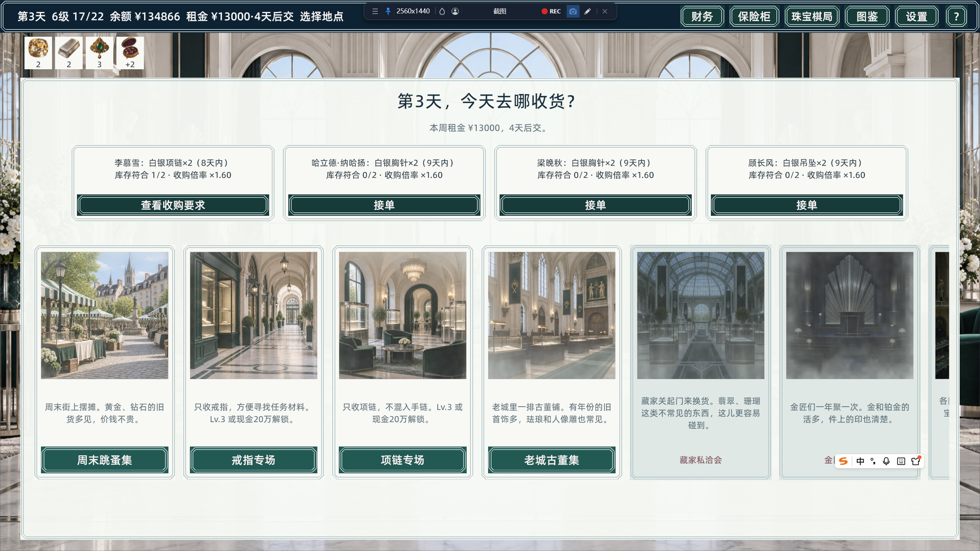Accept 顾长风's order with 接单
980x551 pixels.
[807, 205]
